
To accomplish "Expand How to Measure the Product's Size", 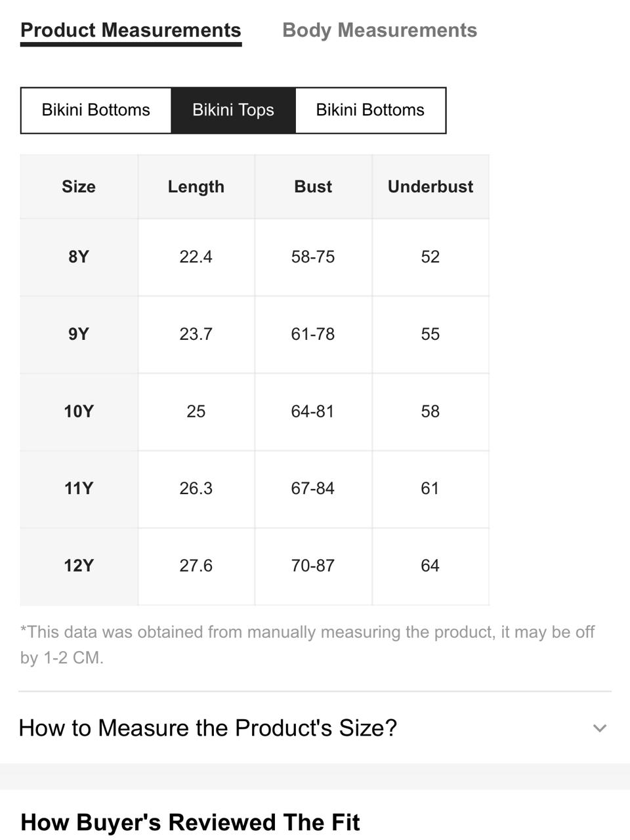I will [315, 728].
